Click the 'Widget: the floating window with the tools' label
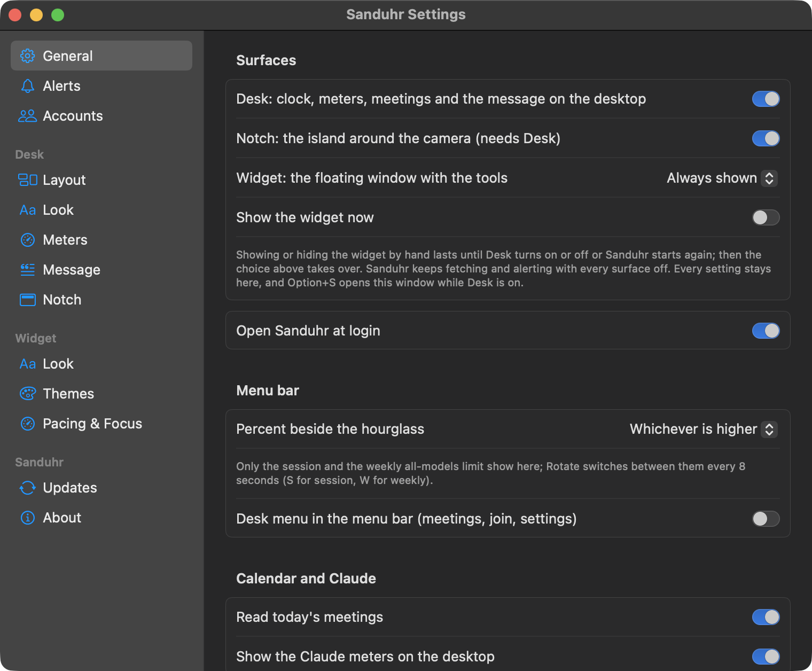The width and height of the screenshot is (812, 671). (x=372, y=178)
